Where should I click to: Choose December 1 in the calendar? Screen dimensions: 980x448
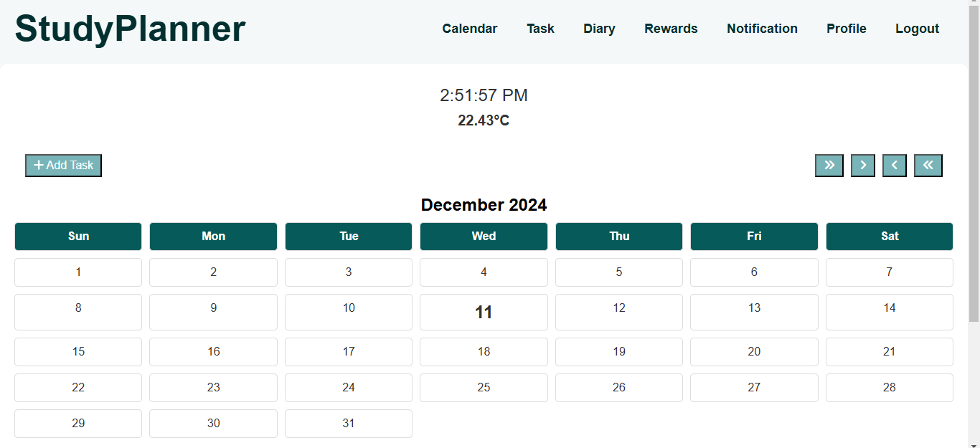(x=78, y=272)
